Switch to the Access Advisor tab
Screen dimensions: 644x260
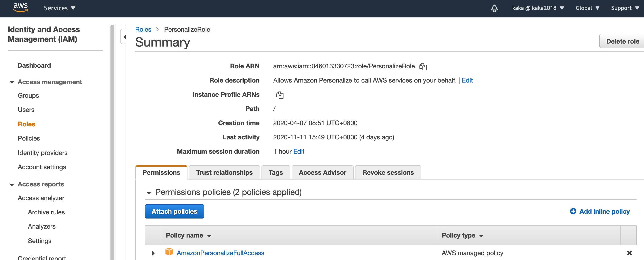point(322,172)
